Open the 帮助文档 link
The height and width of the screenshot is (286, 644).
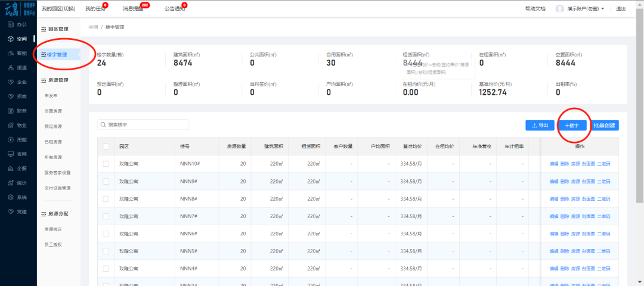535,8
